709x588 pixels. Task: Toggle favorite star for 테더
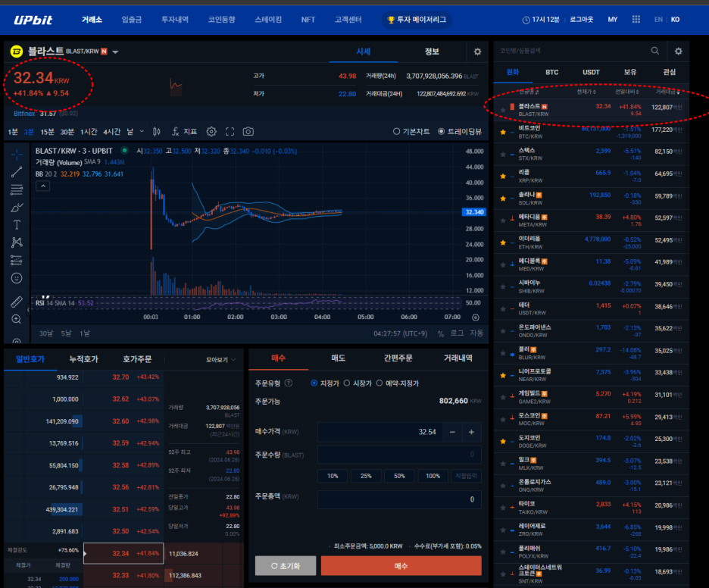(x=503, y=309)
